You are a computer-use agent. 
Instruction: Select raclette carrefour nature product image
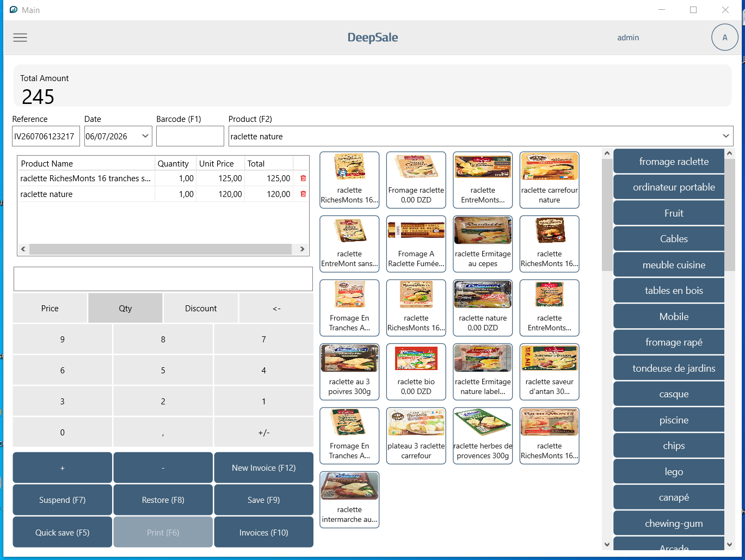[550, 167]
